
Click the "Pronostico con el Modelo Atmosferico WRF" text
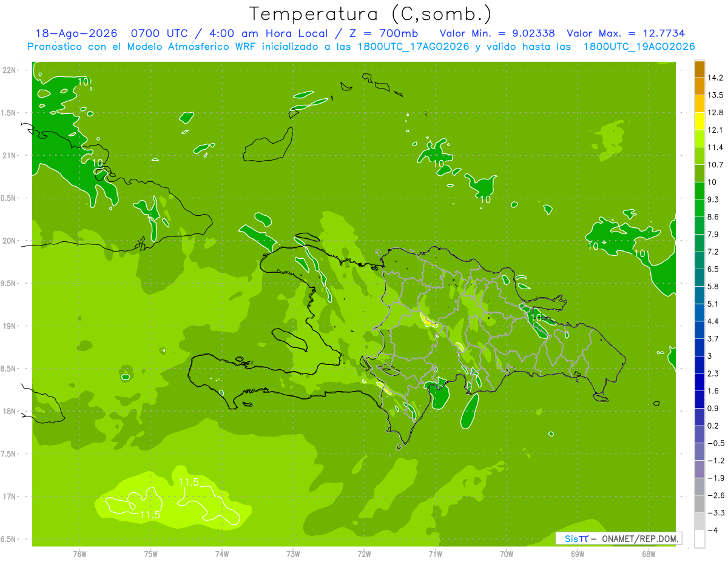142,47
